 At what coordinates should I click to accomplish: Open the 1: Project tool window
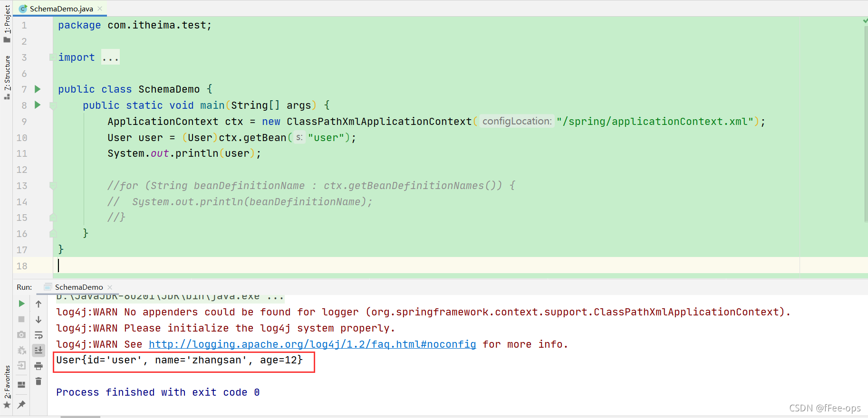(x=7, y=23)
